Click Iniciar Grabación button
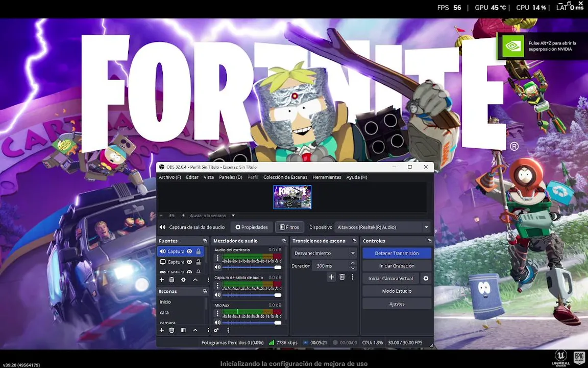This screenshot has height=368, width=588. pyautogui.click(x=397, y=266)
